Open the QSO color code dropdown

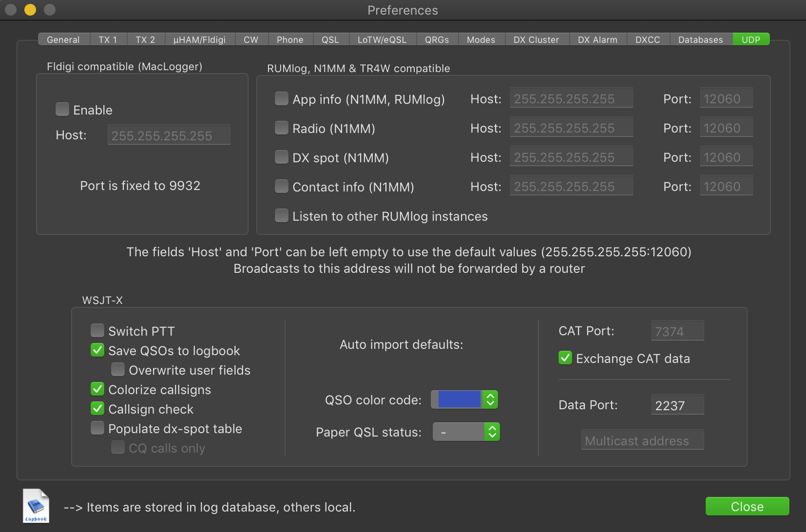click(x=490, y=399)
